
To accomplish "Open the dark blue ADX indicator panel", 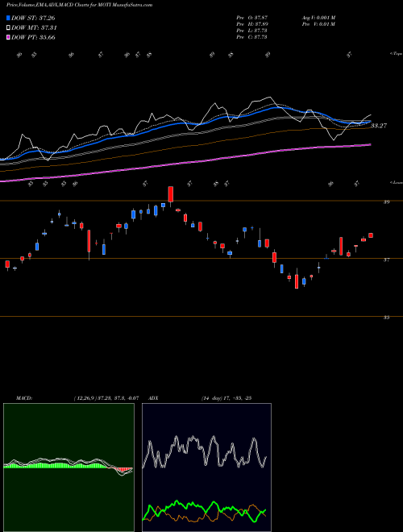I will point(206,468).
